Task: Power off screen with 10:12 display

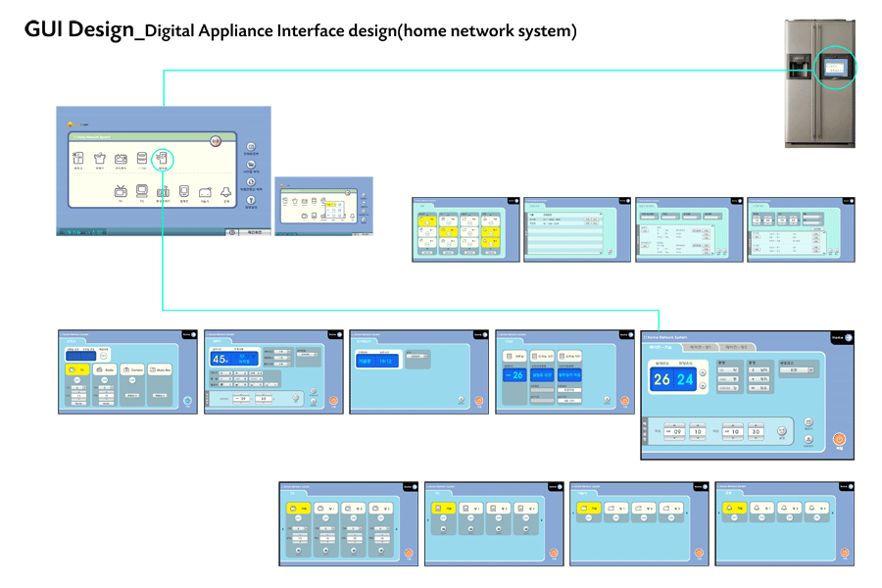Action: (x=479, y=401)
